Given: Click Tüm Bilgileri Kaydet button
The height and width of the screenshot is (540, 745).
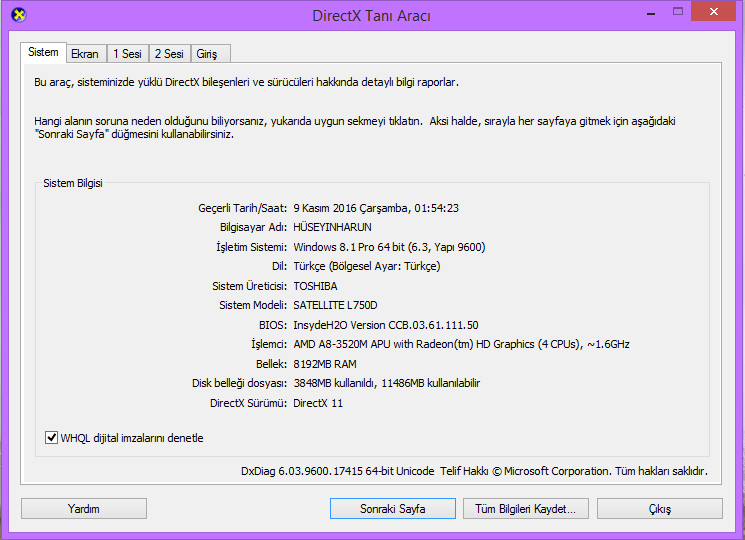Looking at the screenshot, I should pyautogui.click(x=525, y=509).
